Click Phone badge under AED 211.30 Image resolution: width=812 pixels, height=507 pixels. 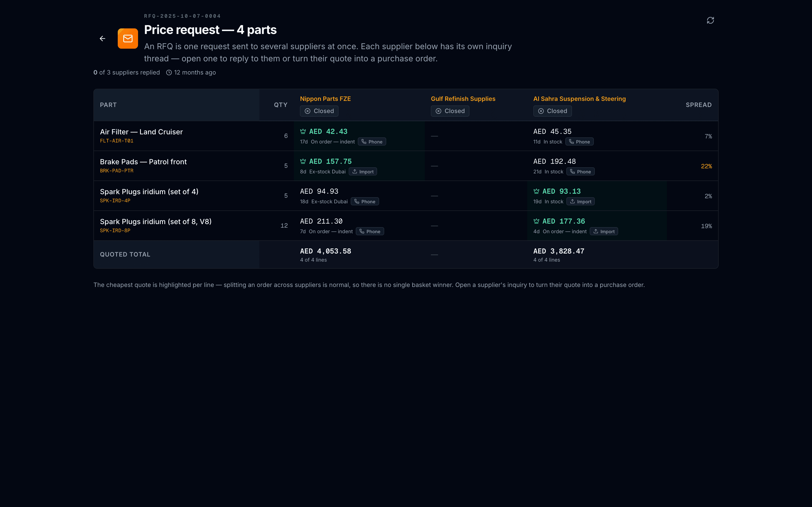pos(370,231)
